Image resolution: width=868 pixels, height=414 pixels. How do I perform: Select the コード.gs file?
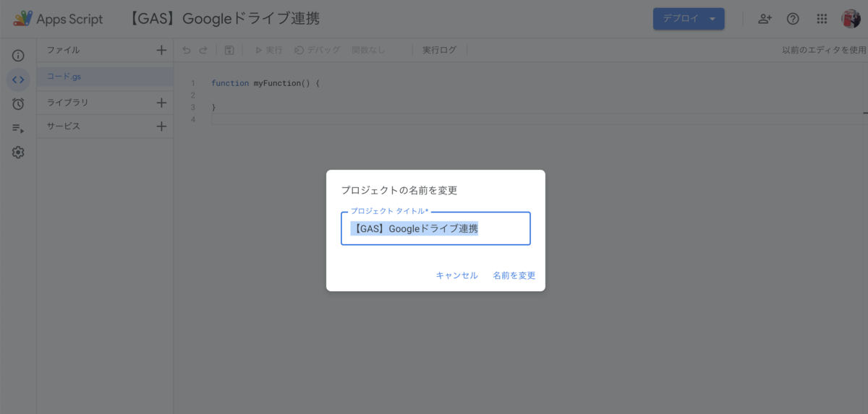tap(105, 76)
